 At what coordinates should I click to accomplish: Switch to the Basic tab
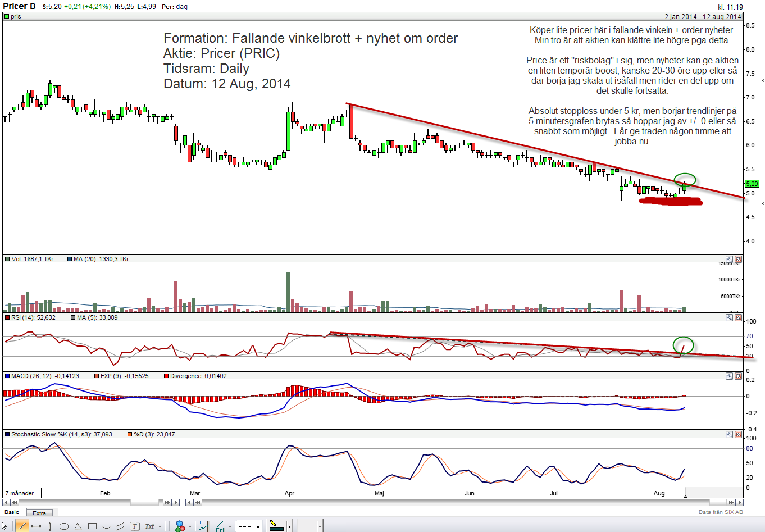(x=12, y=512)
